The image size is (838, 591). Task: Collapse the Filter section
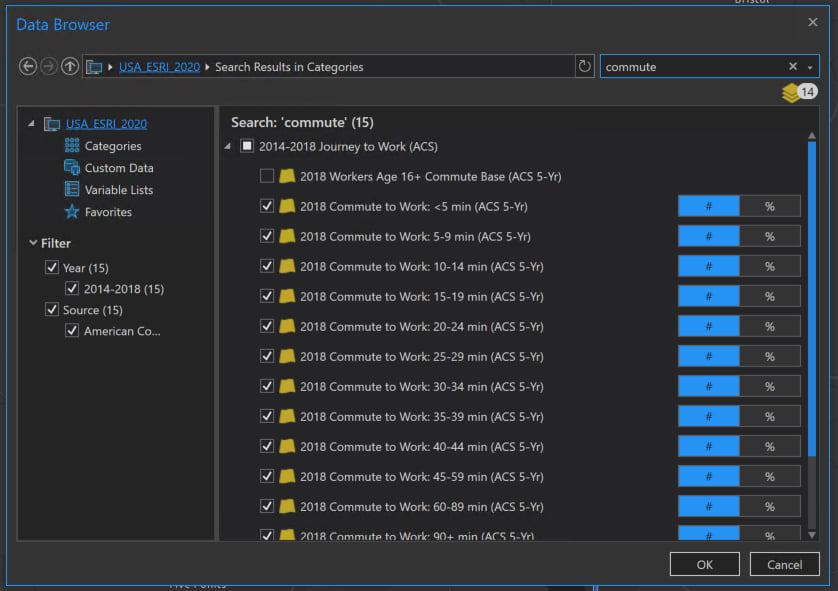[x=33, y=243]
